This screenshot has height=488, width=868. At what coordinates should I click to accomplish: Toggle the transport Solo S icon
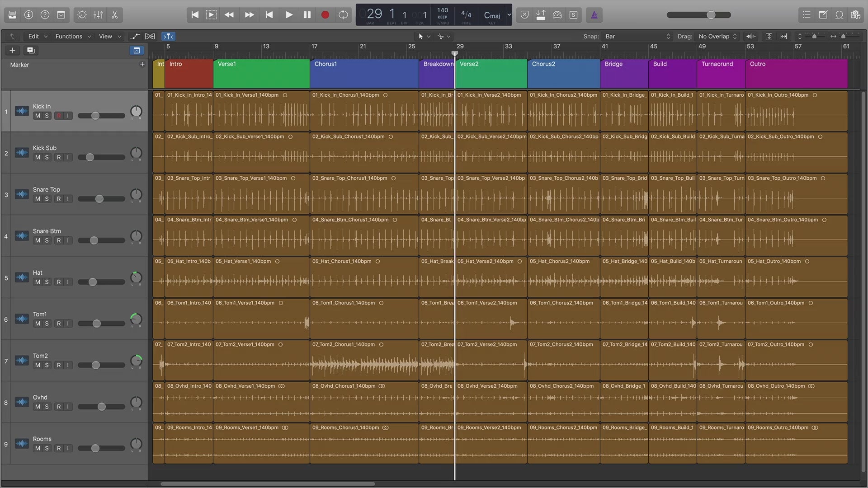pyautogui.click(x=573, y=15)
